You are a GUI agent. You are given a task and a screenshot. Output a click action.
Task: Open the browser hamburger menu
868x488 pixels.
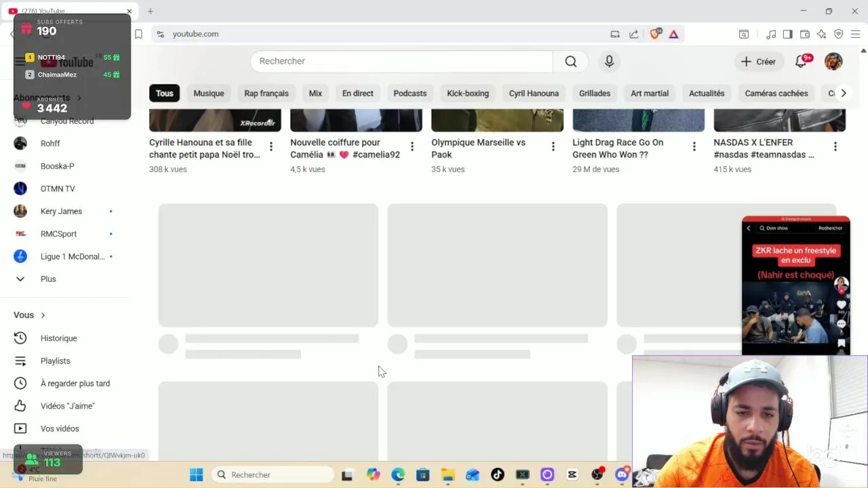click(x=855, y=34)
